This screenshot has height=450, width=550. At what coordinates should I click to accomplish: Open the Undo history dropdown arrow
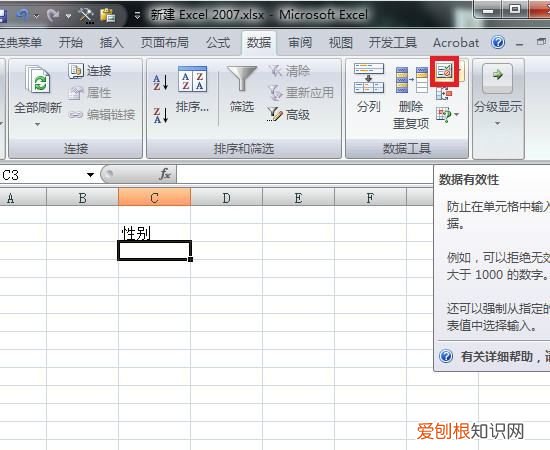36,16
